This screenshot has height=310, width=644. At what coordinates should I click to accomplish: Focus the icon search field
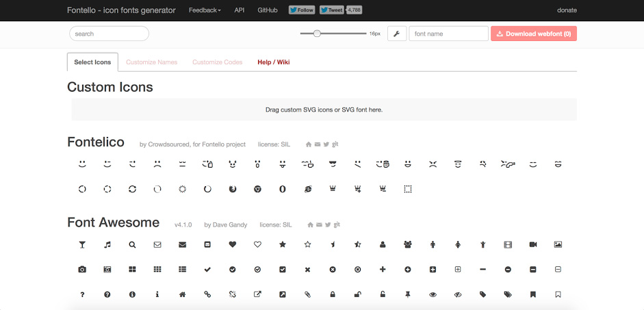point(109,34)
